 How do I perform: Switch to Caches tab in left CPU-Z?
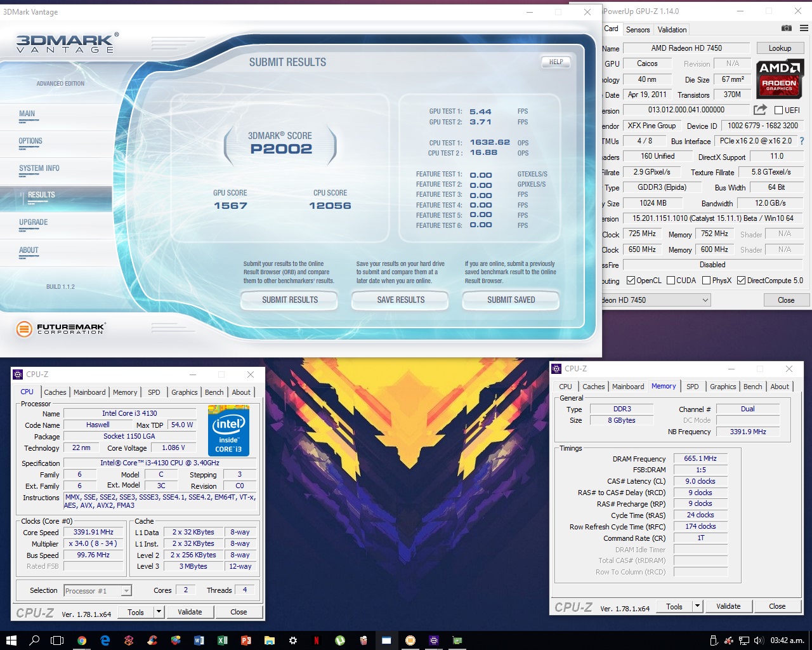[55, 392]
